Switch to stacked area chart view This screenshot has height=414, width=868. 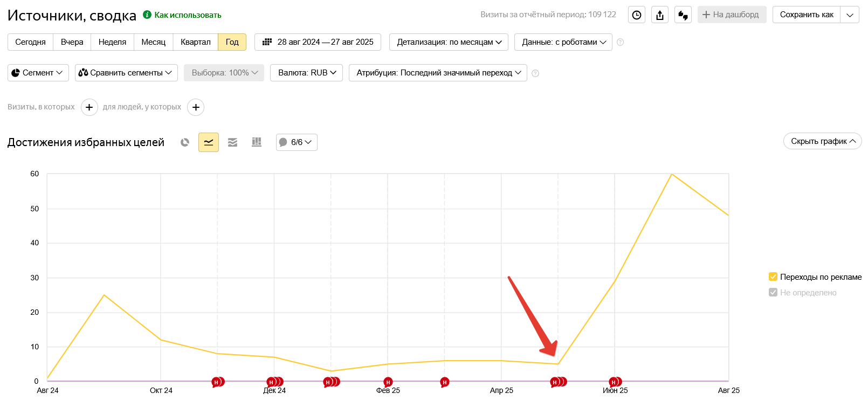tap(232, 142)
